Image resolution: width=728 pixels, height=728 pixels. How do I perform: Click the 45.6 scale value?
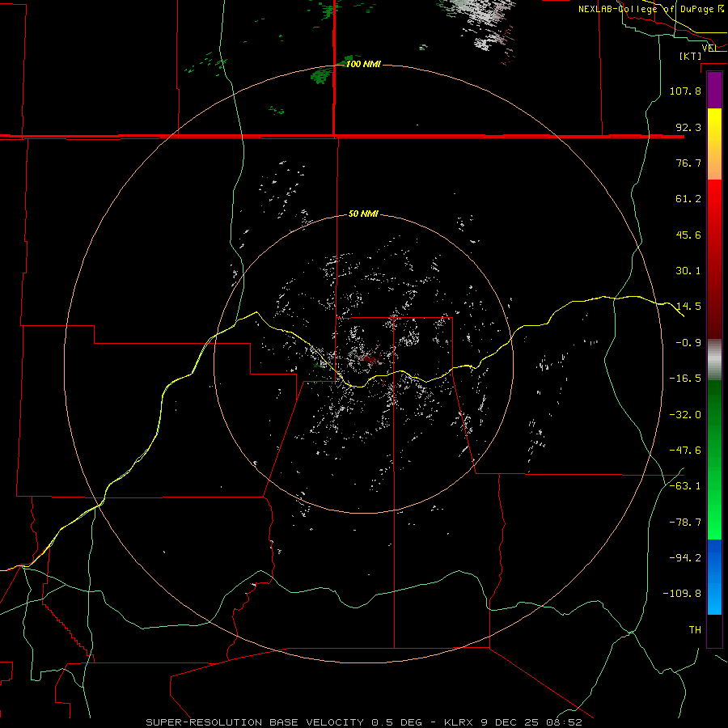688,235
